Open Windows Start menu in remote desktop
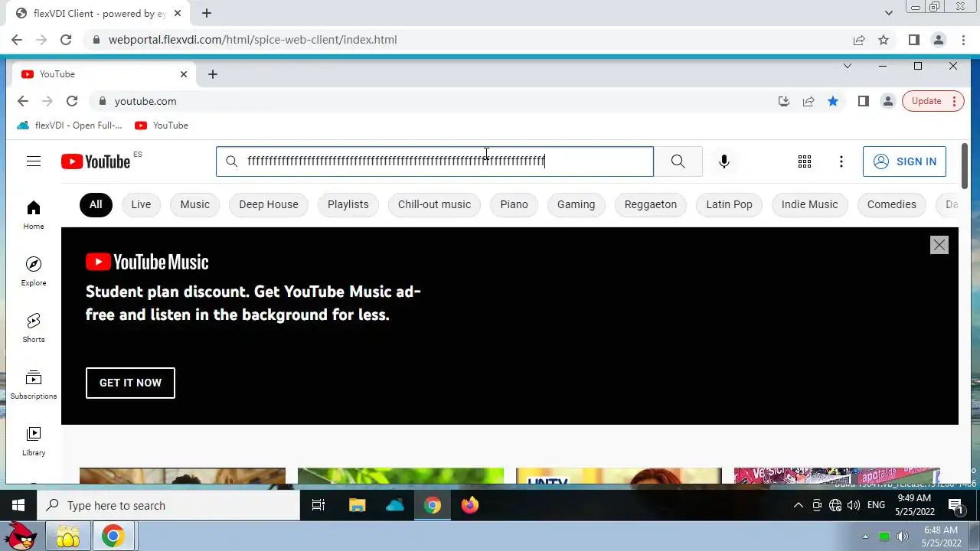The height and width of the screenshot is (551, 980). (18, 505)
